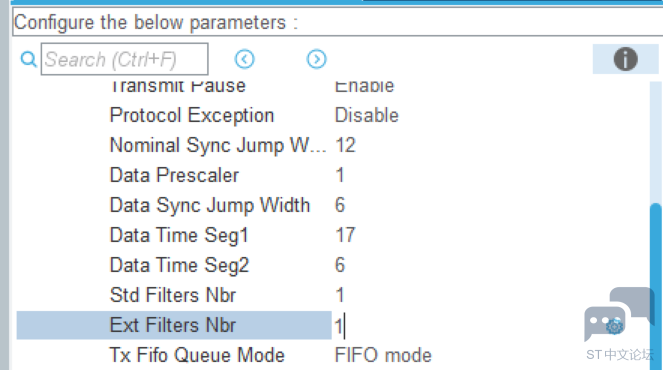This screenshot has height=370, width=663.
Task: Go to previous search result arrow
Action: (244, 59)
